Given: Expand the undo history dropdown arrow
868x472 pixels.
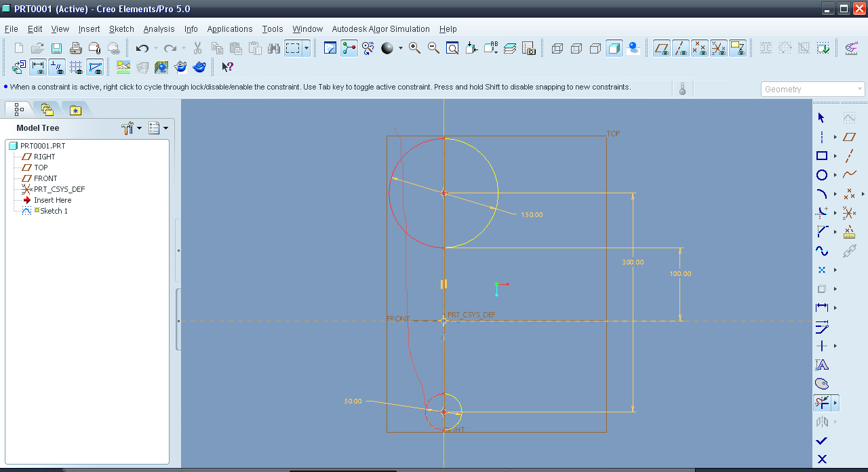Looking at the screenshot, I should (155, 48).
